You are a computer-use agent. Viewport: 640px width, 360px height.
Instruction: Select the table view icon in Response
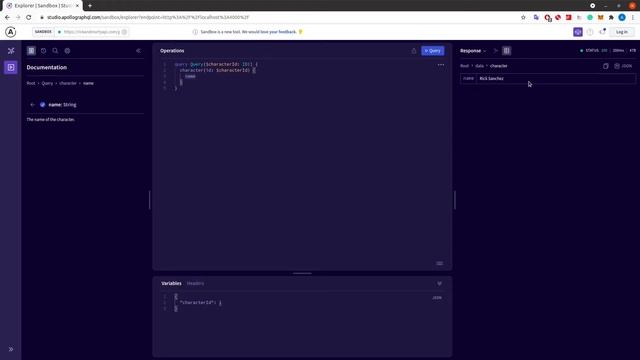pos(507,51)
